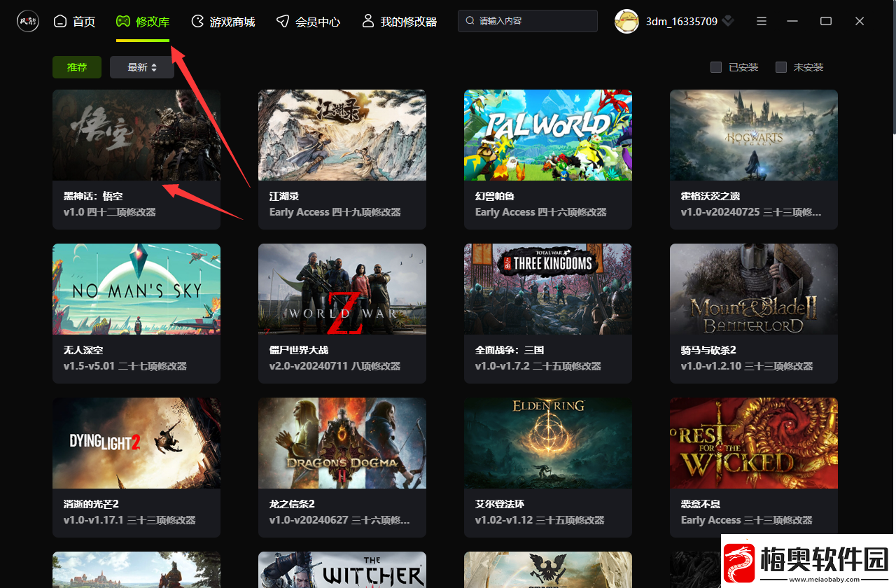Image resolution: width=896 pixels, height=588 pixels.
Task: Click the title 消逝的光芒2
Action: [x=91, y=504]
